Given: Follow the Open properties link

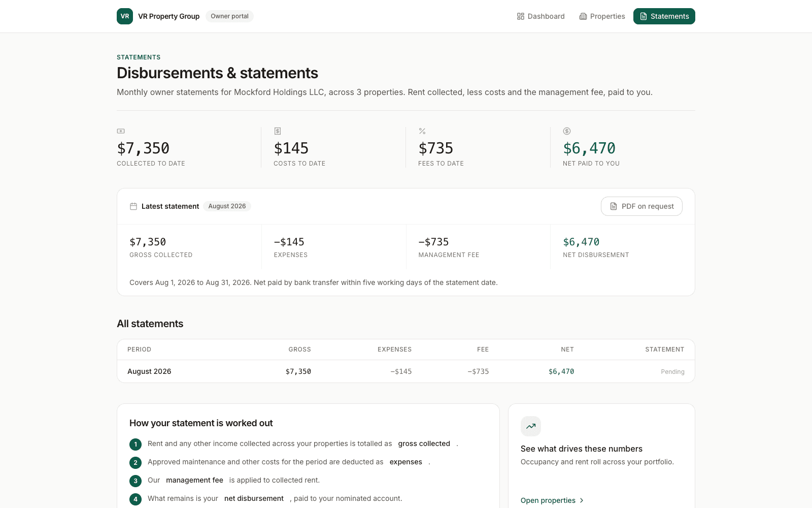Looking at the screenshot, I should tap(552, 500).
